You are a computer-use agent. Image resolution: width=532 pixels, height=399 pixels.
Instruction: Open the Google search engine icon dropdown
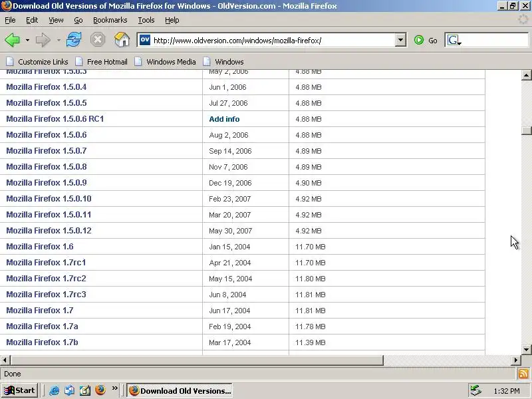454,41
